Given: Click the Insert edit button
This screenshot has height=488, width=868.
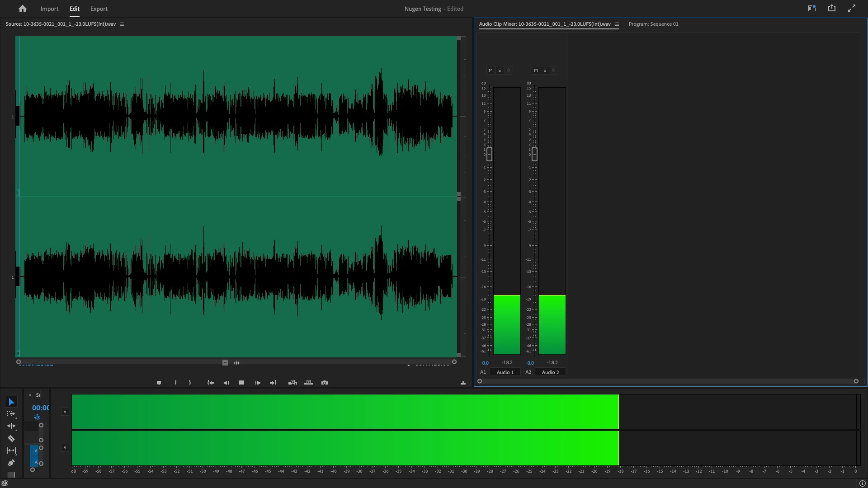Looking at the screenshot, I should tap(292, 383).
